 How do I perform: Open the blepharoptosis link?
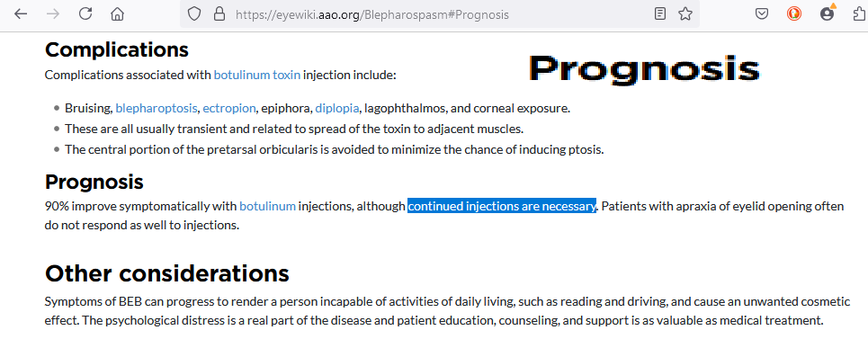click(157, 109)
